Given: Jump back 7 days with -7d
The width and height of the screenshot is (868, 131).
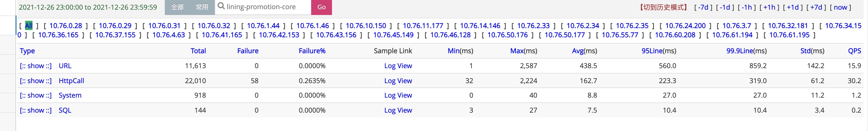Looking at the screenshot, I should point(703,7).
